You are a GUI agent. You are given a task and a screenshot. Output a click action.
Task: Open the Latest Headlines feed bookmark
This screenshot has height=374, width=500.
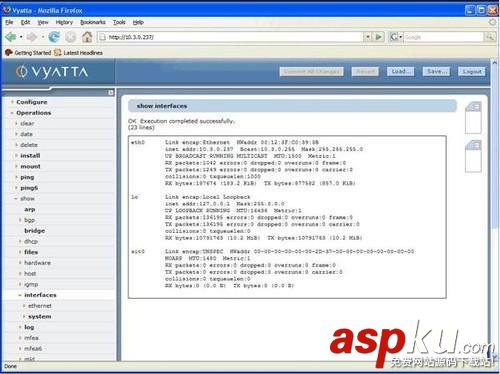point(78,53)
